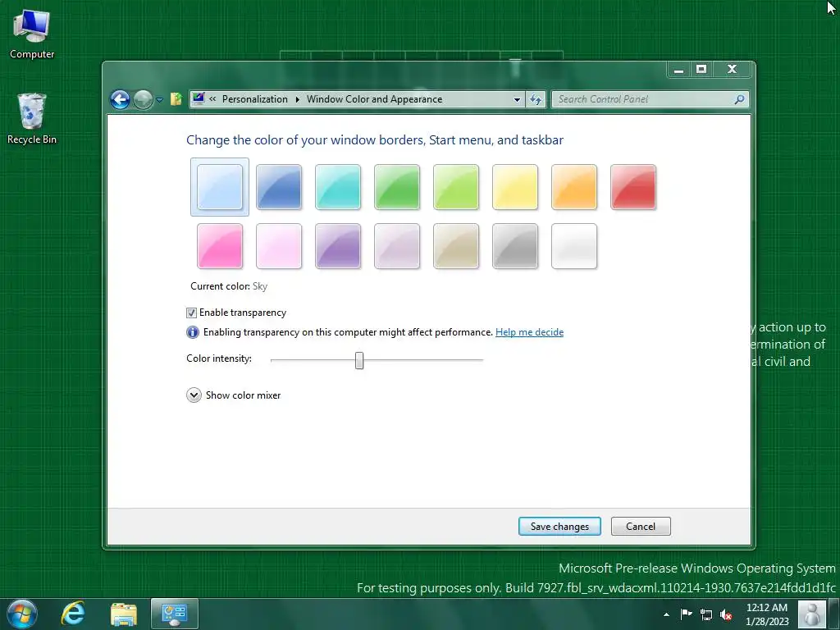840x630 pixels.
Task: Pick the yellow Sun color swatch
Action: tap(515, 187)
